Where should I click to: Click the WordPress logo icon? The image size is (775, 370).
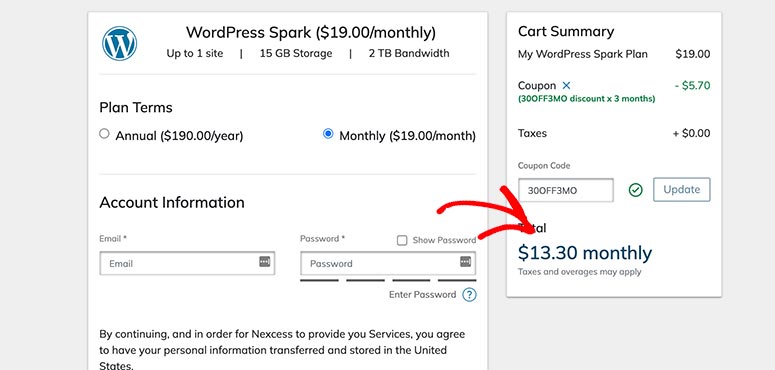point(120,43)
